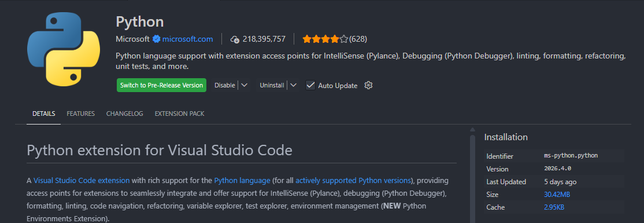Expand the Uninstall dropdown arrow
The height and width of the screenshot is (223, 644).
click(293, 85)
